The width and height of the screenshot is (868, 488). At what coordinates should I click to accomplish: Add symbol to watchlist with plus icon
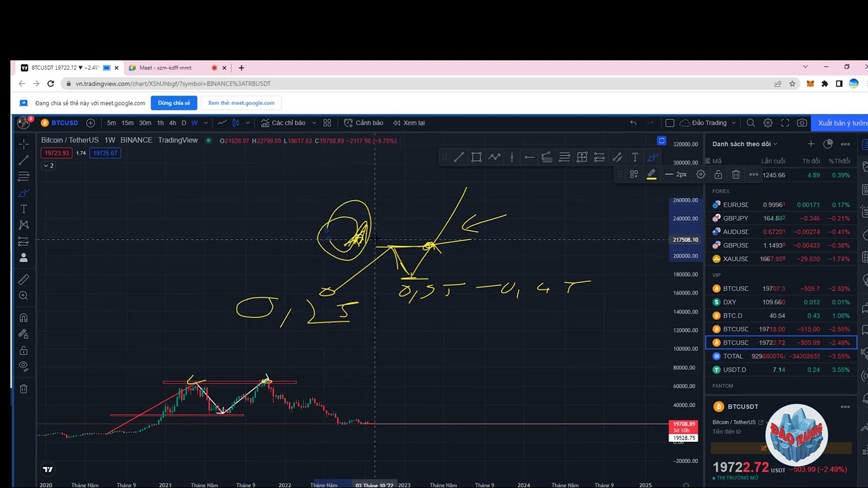(811, 144)
